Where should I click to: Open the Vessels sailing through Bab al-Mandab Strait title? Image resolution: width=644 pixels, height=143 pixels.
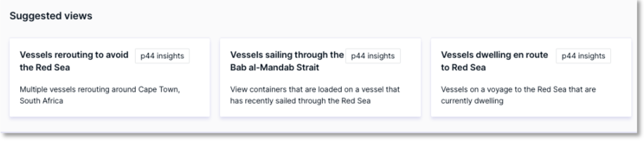286,55
